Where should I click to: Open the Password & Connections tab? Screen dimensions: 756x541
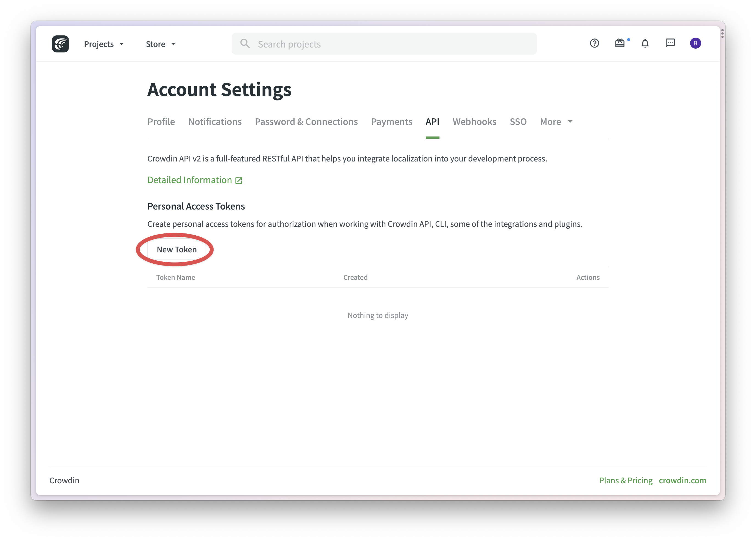pos(306,122)
